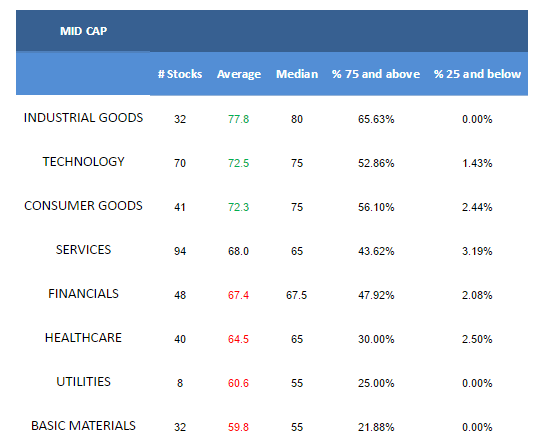
Task: Select the UTILITIES row label
Action: click(x=83, y=382)
